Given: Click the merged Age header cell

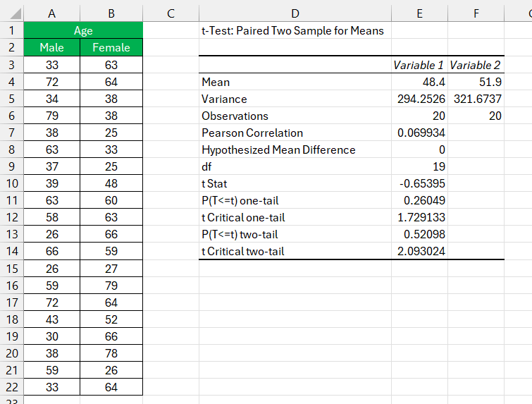Looking at the screenshot, I should (x=83, y=30).
